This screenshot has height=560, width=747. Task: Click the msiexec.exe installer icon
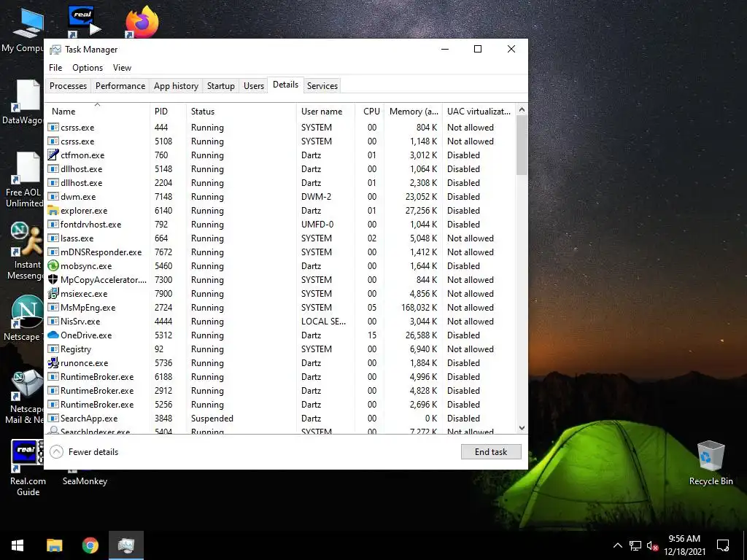53,293
